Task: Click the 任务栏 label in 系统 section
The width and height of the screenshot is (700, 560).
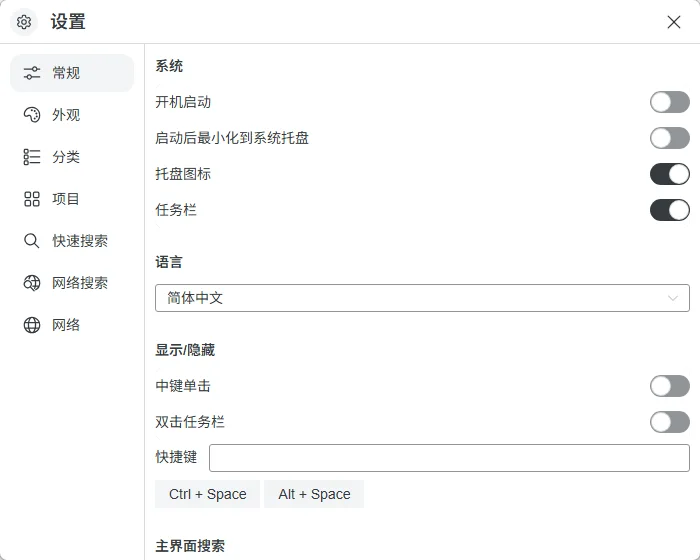Action: click(176, 210)
